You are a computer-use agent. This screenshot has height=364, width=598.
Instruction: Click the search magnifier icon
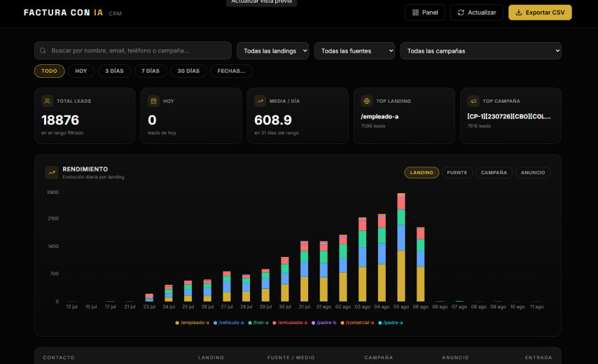[x=43, y=50]
